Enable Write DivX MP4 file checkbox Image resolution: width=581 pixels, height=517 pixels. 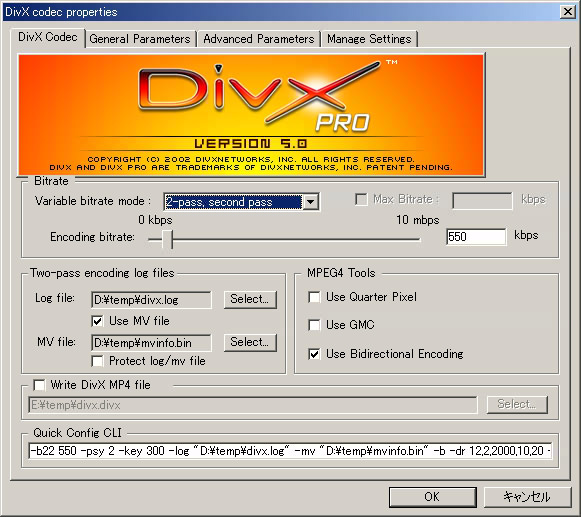tap(39, 385)
